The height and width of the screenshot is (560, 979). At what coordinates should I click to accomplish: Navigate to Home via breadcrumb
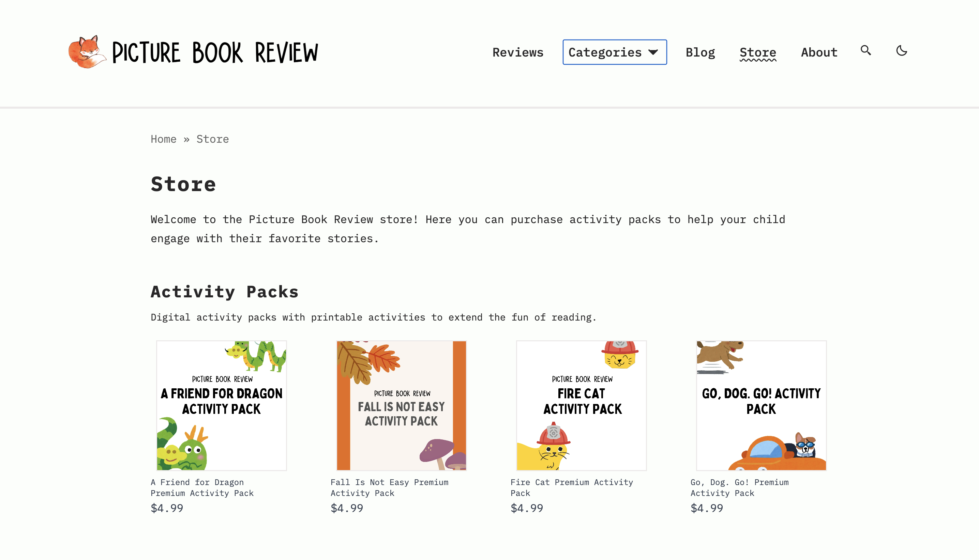(x=164, y=139)
